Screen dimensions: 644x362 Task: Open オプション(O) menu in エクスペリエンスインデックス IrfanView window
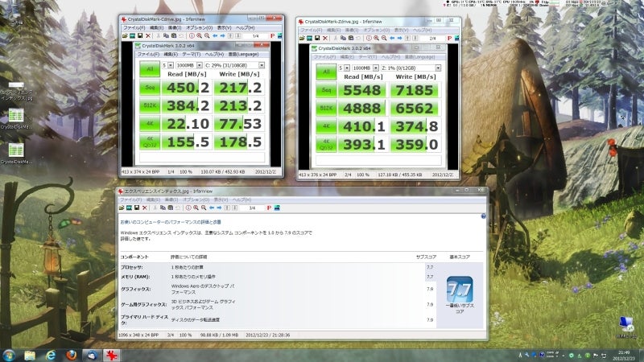coord(196,200)
